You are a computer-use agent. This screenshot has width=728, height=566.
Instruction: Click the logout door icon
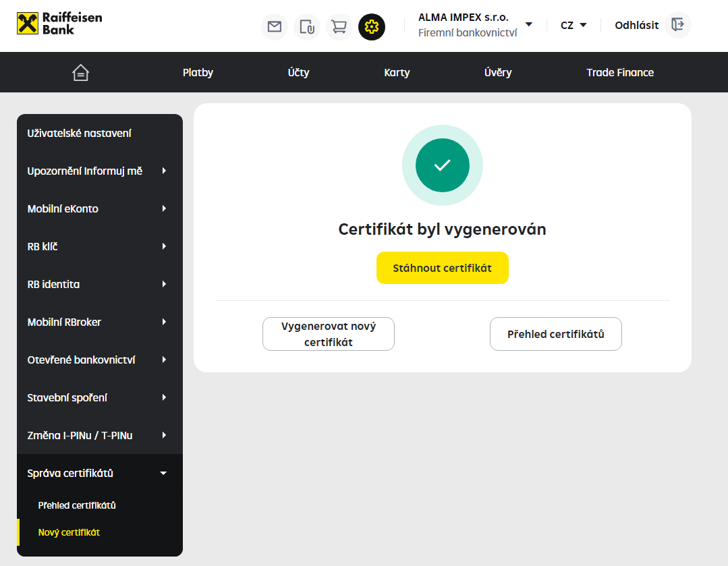678,25
